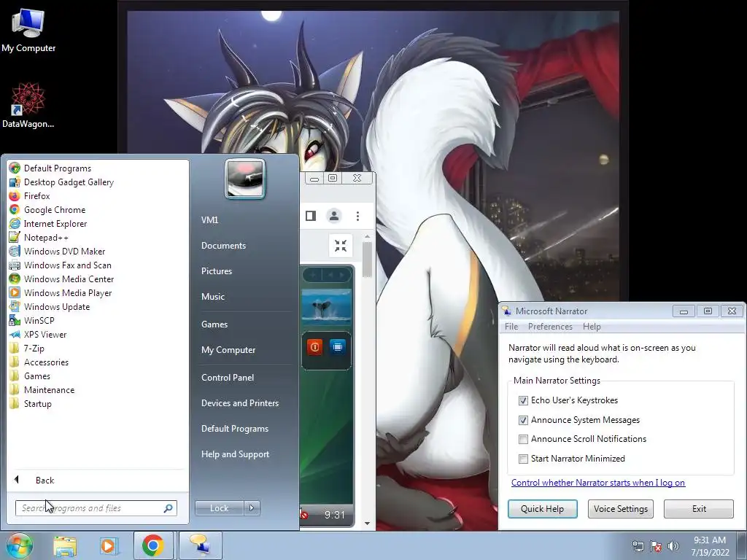Expand the Games program folder

point(29,376)
